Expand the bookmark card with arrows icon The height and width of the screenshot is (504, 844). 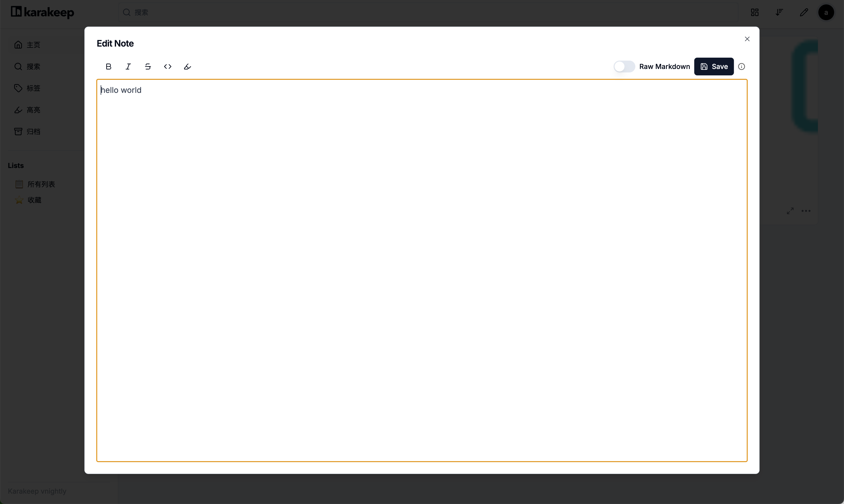(x=790, y=211)
